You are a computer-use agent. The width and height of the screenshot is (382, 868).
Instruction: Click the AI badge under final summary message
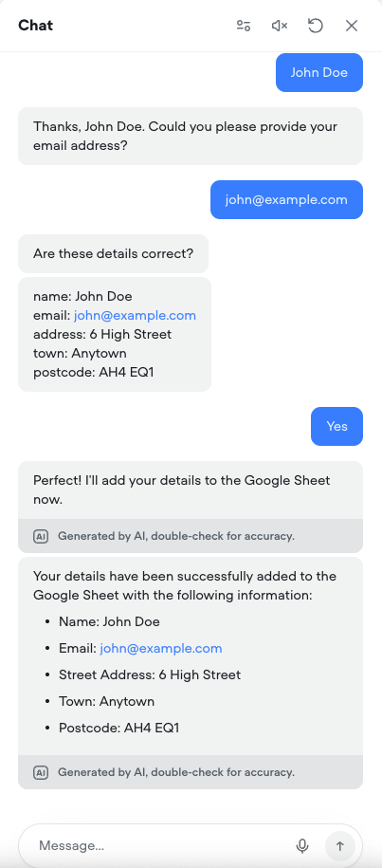coord(41,771)
